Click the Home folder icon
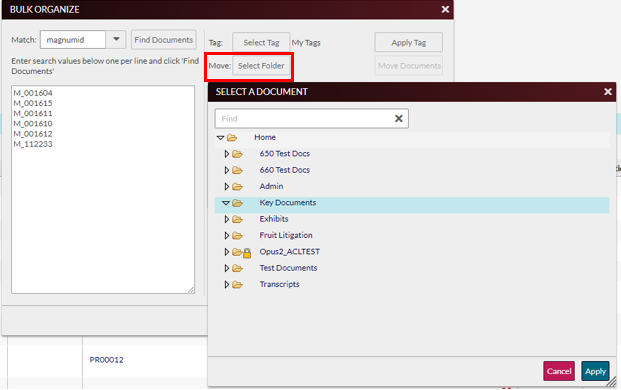Screen dimensions: 621x390 [x=232, y=138]
